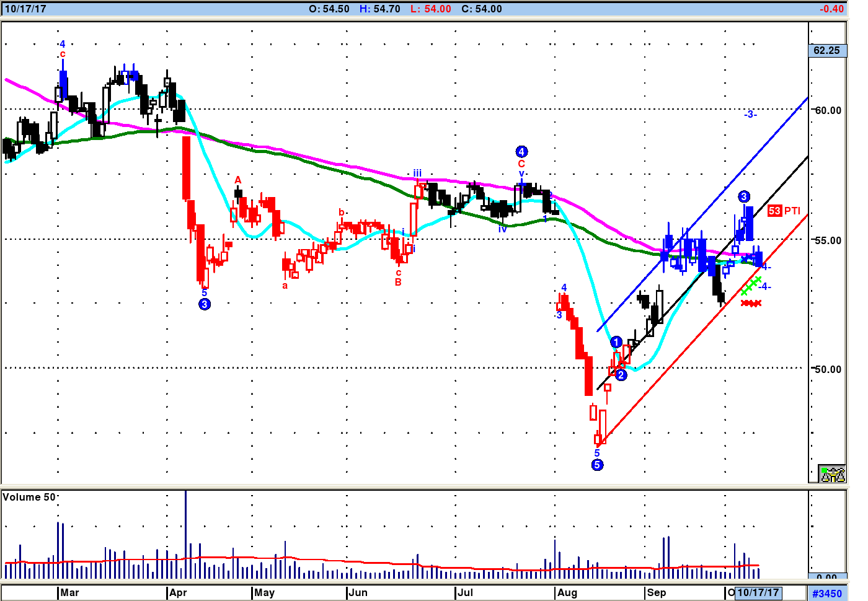868x601 pixels.
Task: Click the Mar label on the time axis
Action: (69, 592)
